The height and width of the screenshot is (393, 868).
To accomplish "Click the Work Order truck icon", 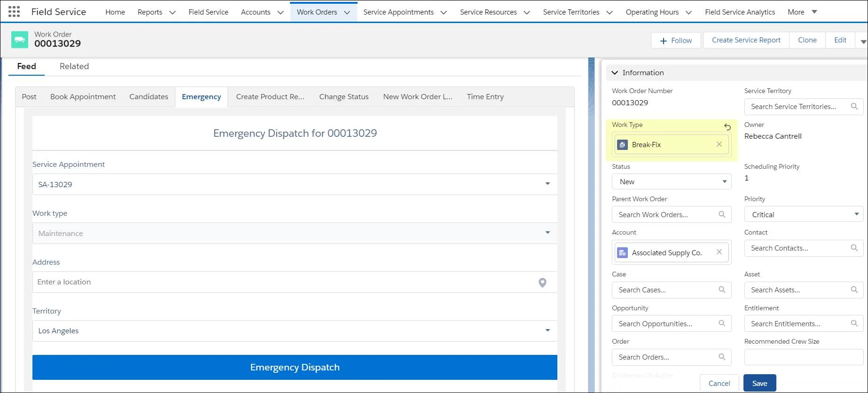I will point(20,39).
